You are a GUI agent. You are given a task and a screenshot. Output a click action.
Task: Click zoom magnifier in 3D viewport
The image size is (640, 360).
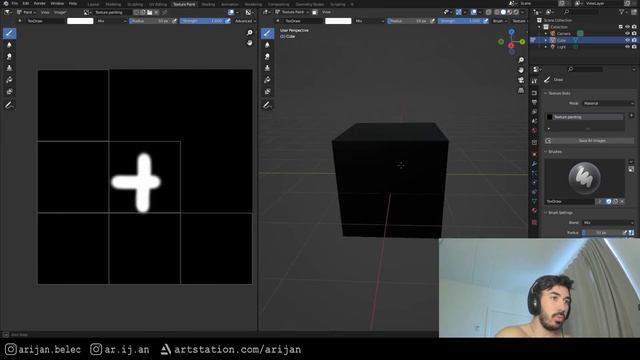click(521, 60)
